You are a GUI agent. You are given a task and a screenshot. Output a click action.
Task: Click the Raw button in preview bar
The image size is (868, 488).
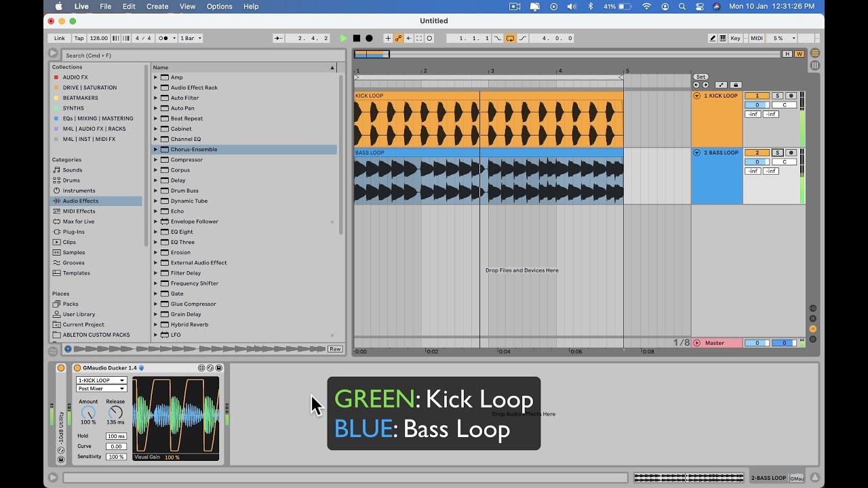(x=335, y=349)
